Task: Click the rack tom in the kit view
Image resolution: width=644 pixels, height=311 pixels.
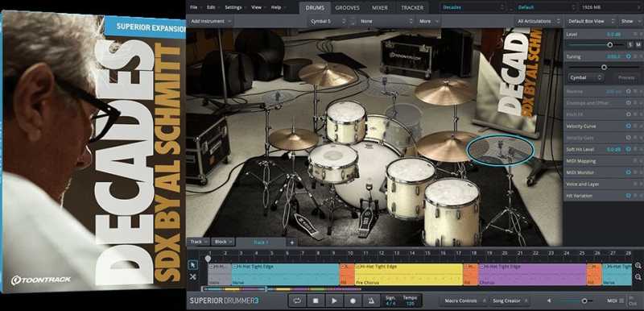Action: (x=346, y=122)
